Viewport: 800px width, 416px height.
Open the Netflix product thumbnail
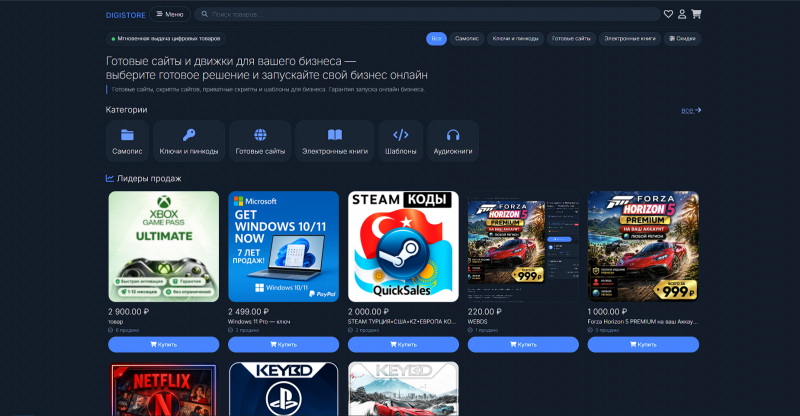[x=164, y=389]
